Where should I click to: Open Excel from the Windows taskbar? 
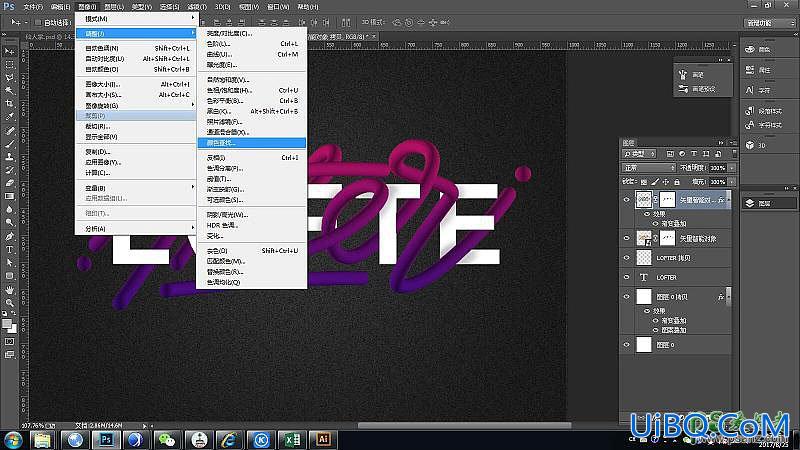[x=292, y=440]
